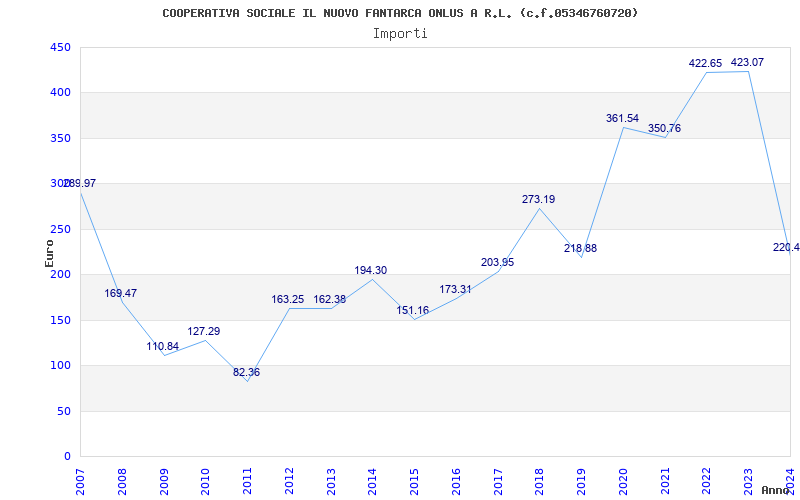Viewport: 800px width, 500px height.
Task: Select the 203.95 data label
Action: (497, 262)
